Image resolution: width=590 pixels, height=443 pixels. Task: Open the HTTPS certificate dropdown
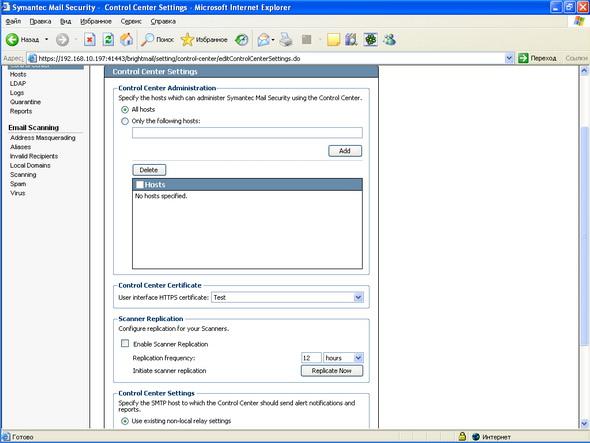[x=358, y=297]
